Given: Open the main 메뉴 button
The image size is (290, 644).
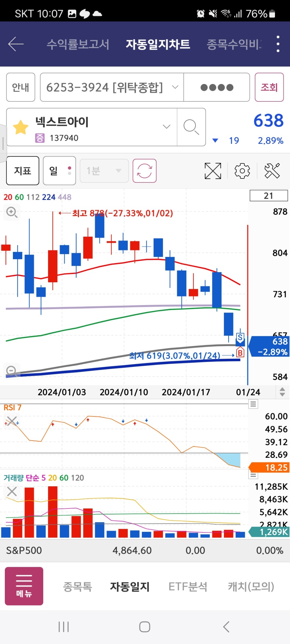Looking at the screenshot, I should (x=24, y=586).
